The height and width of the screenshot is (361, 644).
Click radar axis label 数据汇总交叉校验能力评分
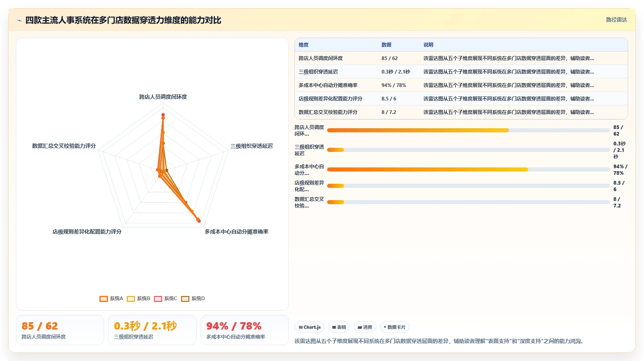pos(64,146)
